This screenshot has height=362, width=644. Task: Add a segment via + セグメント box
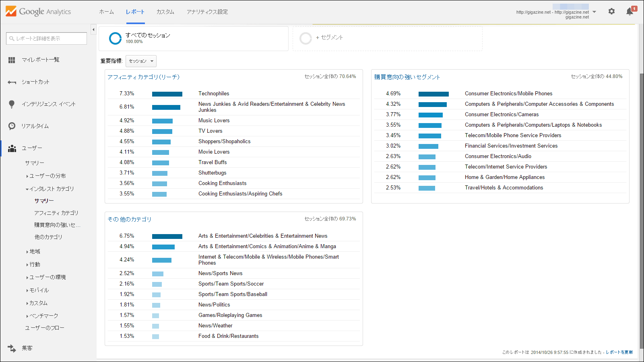tap(329, 38)
